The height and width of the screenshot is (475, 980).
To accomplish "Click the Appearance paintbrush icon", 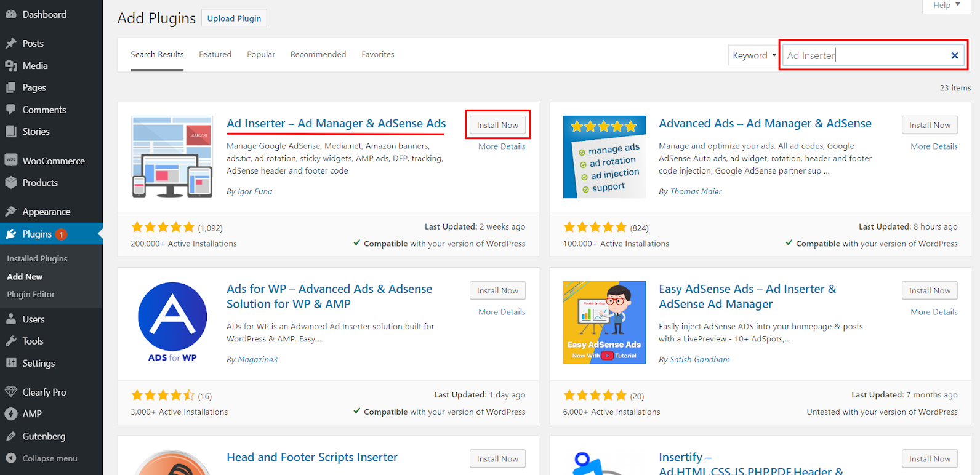I will 11,211.
